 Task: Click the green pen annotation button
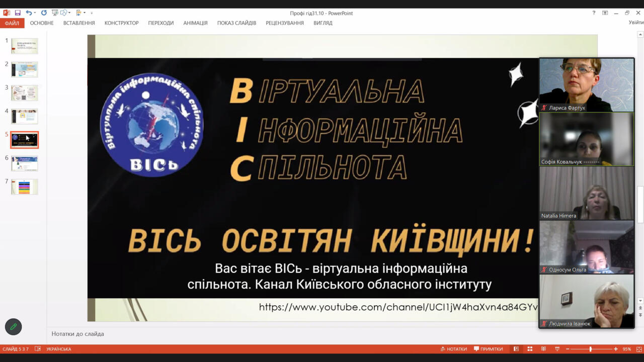click(x=14, y=327)
